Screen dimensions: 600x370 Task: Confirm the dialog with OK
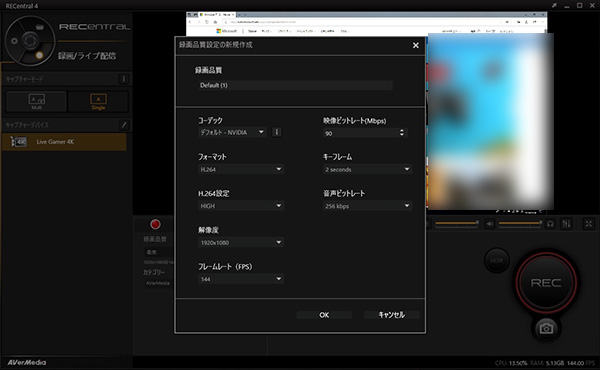pyautogui.click(x=324, y=315)
